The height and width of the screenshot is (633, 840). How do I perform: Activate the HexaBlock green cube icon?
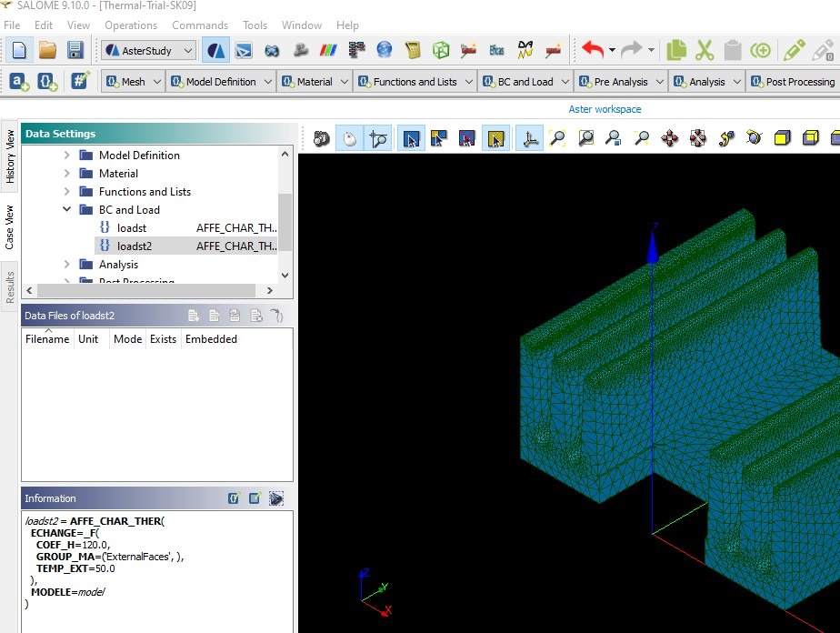point(440,50)
